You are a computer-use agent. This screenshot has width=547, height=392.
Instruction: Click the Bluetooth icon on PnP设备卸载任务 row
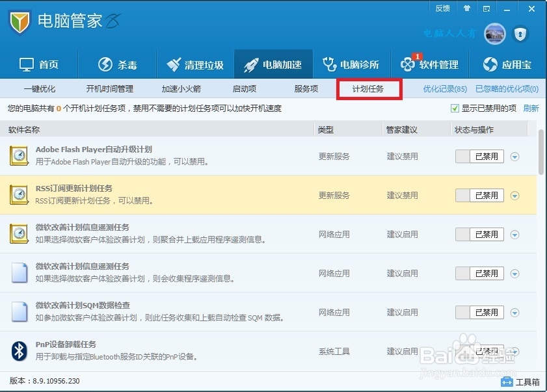click(18, 351)
